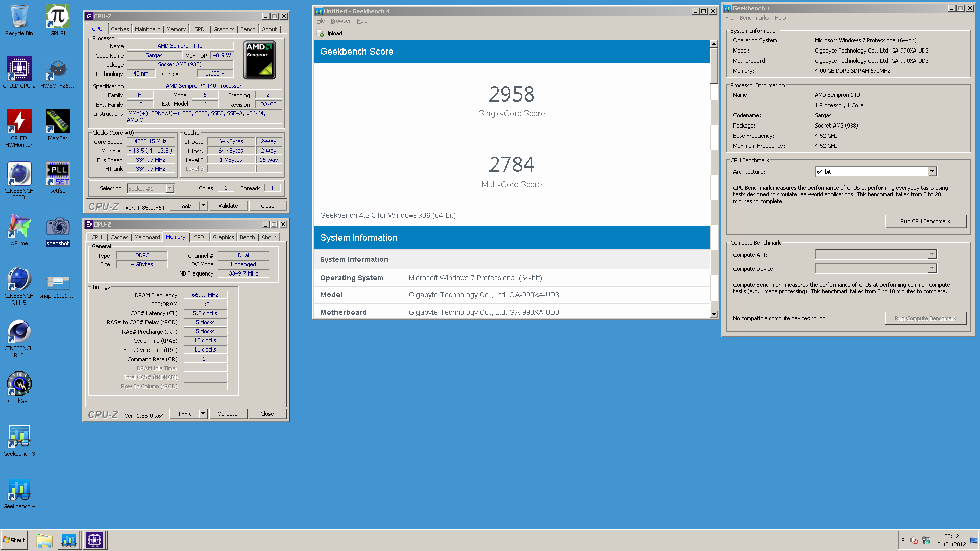
Task: Open CPUID CPU-Z desktop shortcut
Action: pyautogui.click(x=19, y=72)
